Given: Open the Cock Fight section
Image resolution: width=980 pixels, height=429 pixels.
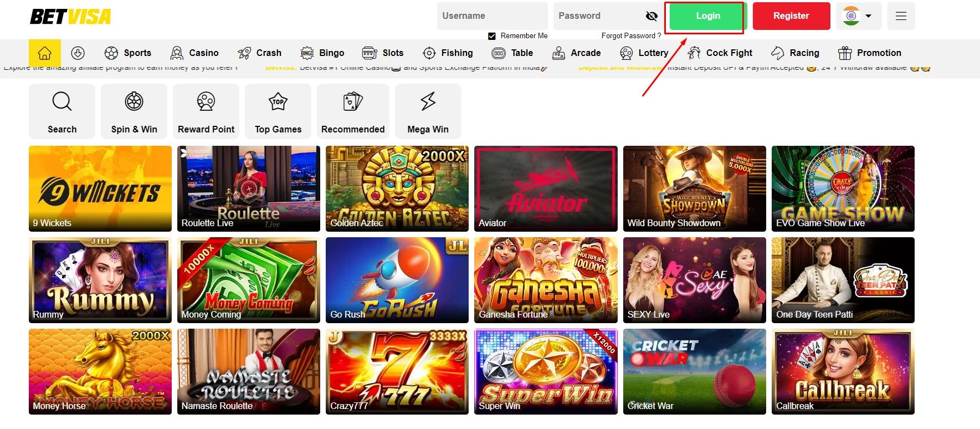Looking at the screenshot, I should click(x=720, y=53).
